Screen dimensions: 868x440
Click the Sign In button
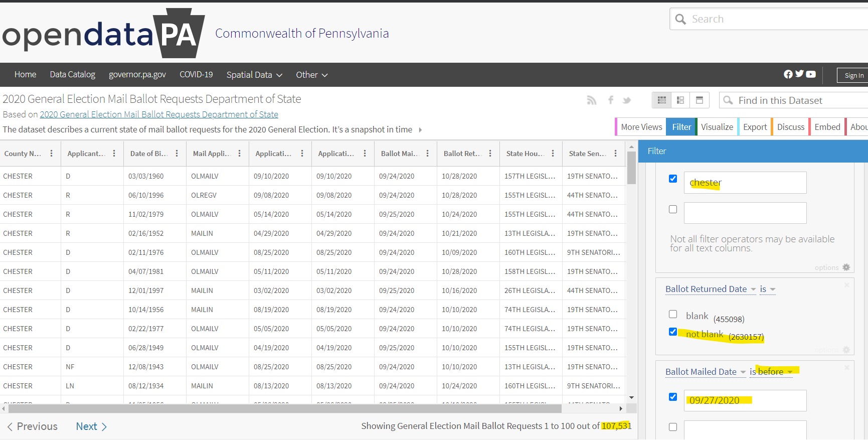[853, 75]
